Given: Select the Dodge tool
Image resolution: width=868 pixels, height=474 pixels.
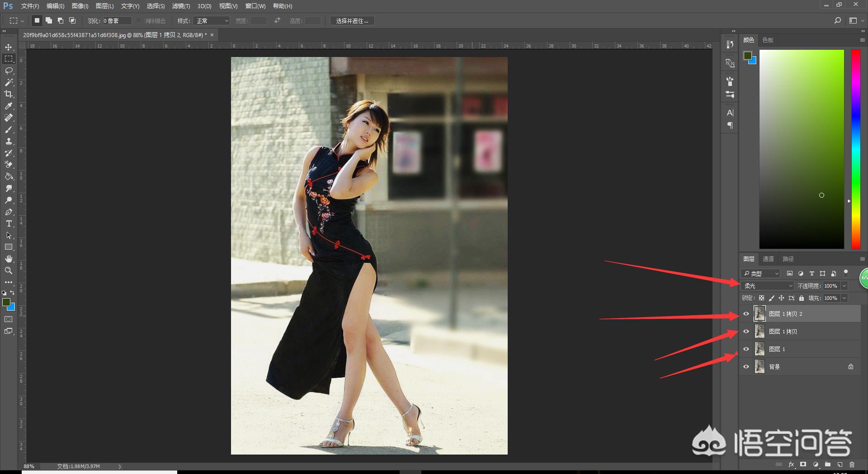Looking at the screenshot, I should (x=9, y=200).
